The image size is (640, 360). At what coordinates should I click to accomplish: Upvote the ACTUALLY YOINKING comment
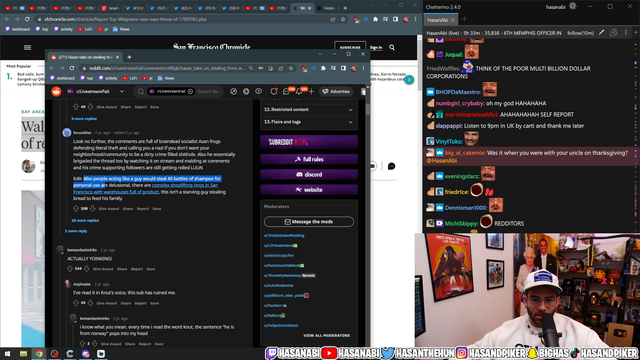coord(70,269)
